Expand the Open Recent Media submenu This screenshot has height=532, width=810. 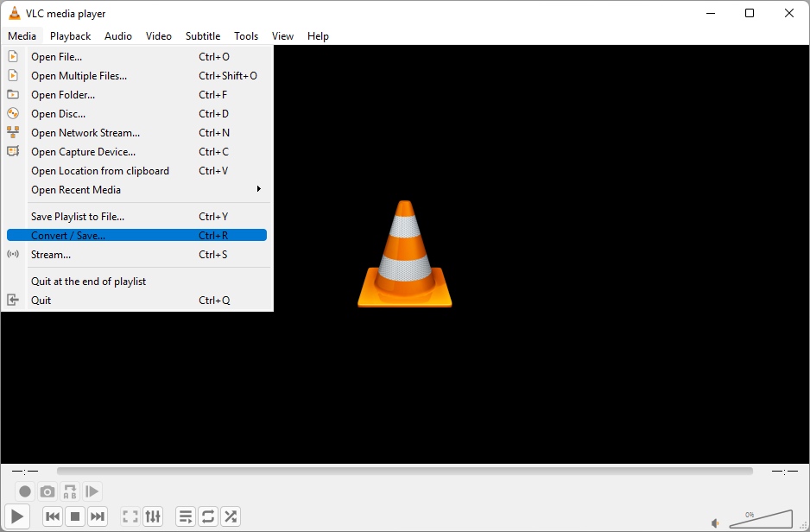(75, 189)
